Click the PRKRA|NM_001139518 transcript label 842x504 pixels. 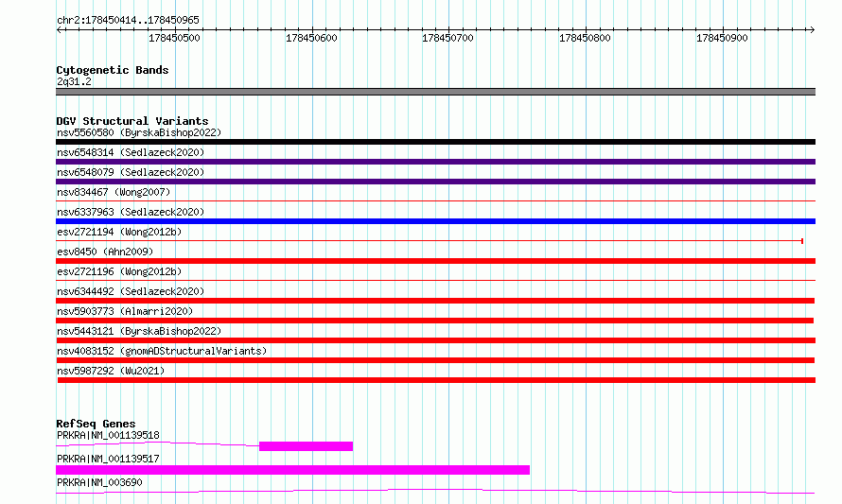pyautogui.click(x=108, y=435)
